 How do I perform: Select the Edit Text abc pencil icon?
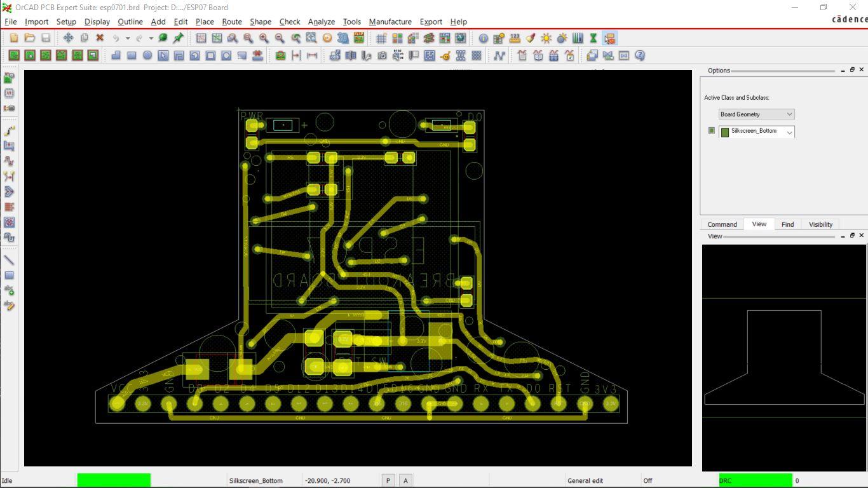[x=9, y=306]
